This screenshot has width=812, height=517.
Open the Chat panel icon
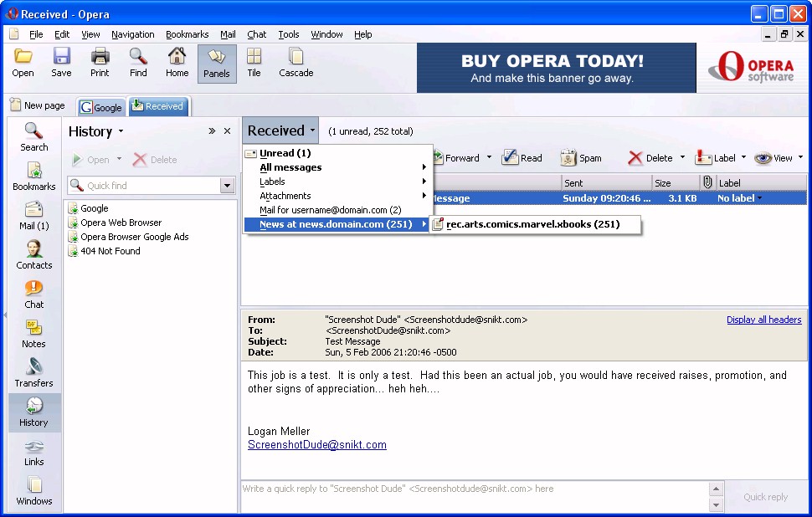(33, 294)
